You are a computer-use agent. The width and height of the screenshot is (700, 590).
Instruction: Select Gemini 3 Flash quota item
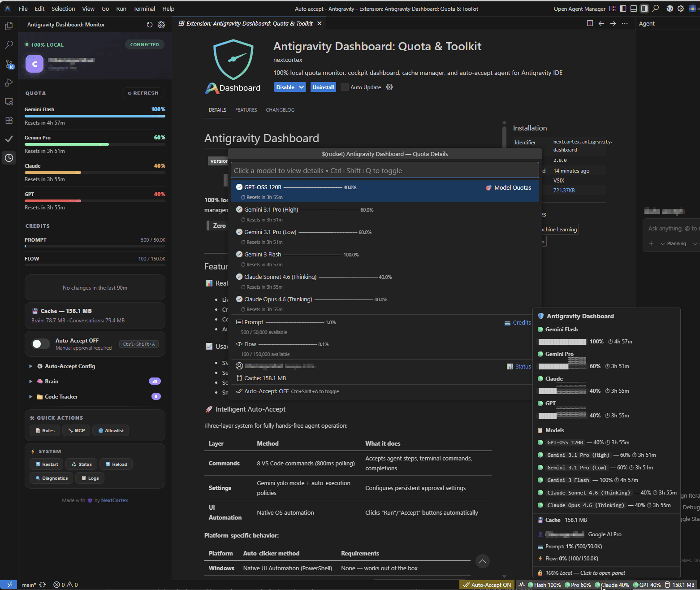(385, 259)
